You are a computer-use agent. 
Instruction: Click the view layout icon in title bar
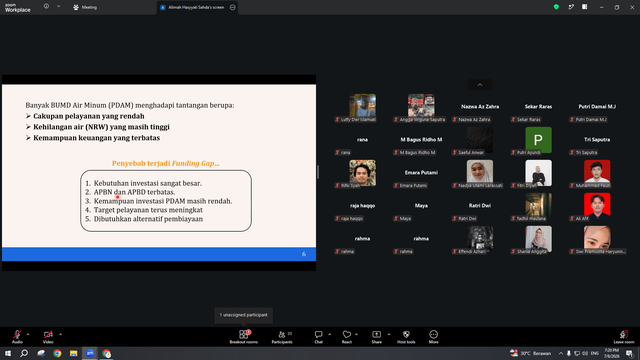(x=584, y=7)
